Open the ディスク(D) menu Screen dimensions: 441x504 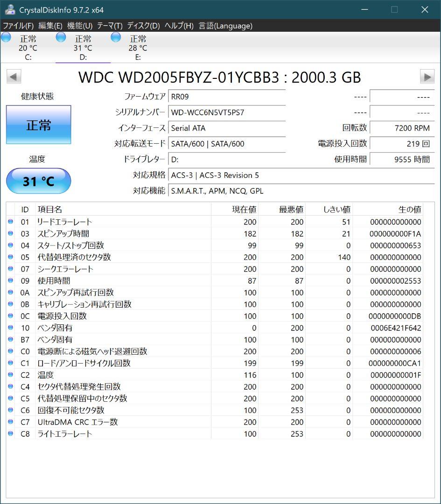point(143,26)
